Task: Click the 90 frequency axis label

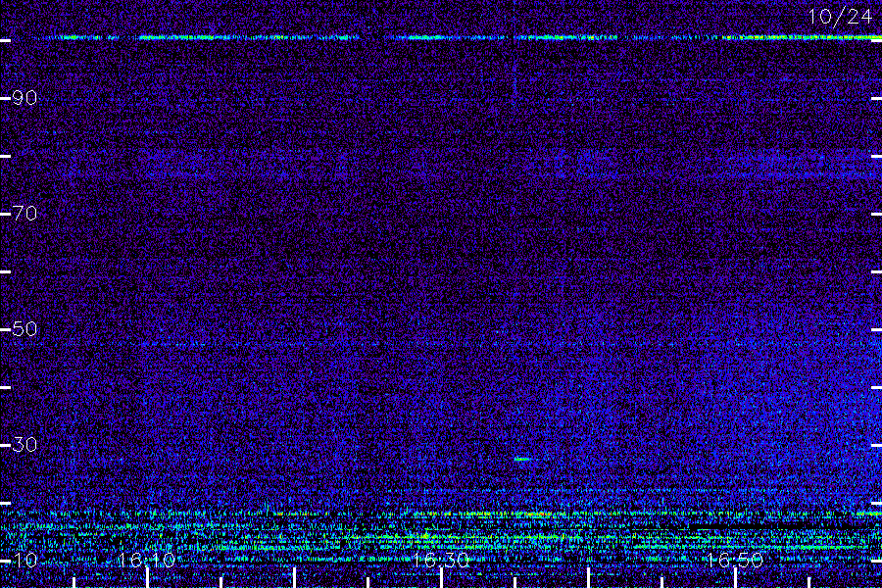Action: pyautogui.click(x=24, y=98)
